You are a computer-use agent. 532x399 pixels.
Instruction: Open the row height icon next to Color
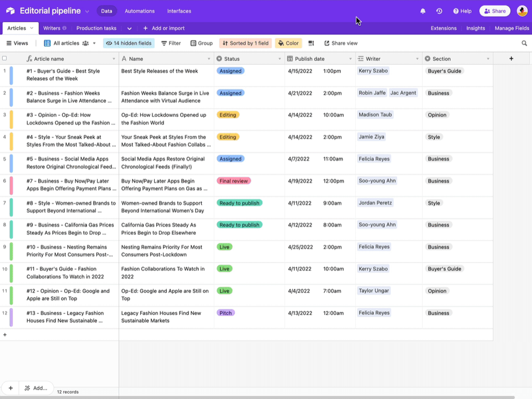click(x=311, y=43)
